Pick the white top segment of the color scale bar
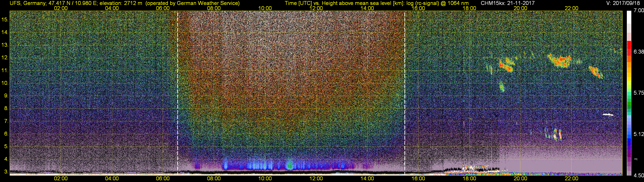This screenshot has height=182, width=644. pyautogui.click(x=629, y=18)
